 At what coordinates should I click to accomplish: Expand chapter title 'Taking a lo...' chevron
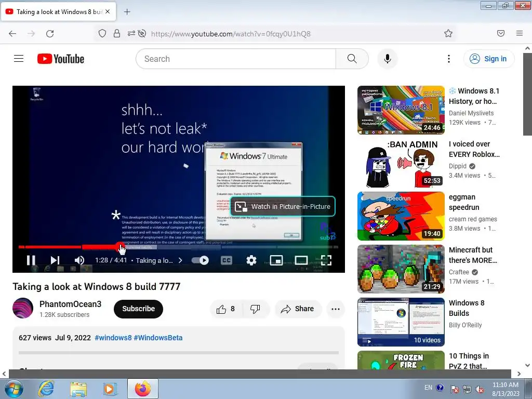(180, 260)
